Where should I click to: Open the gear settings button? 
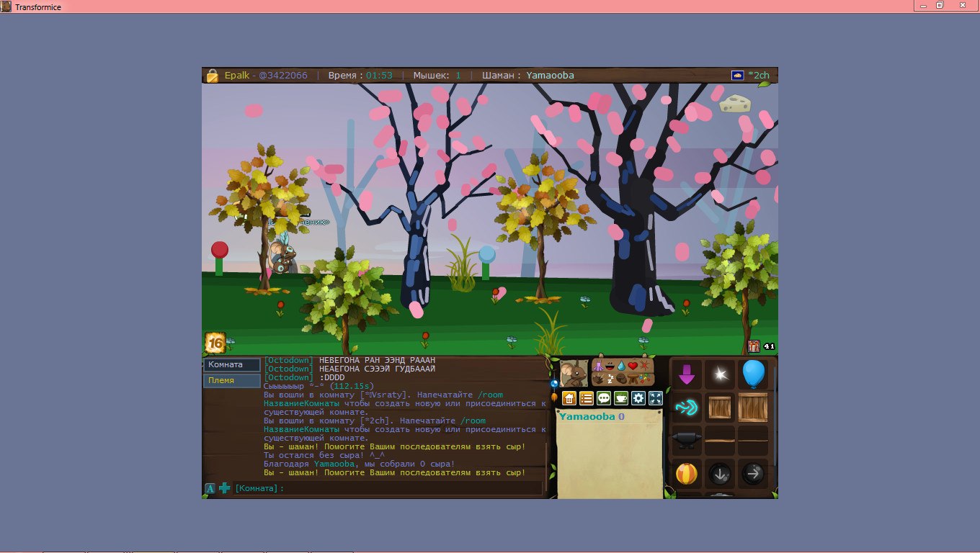638,398
